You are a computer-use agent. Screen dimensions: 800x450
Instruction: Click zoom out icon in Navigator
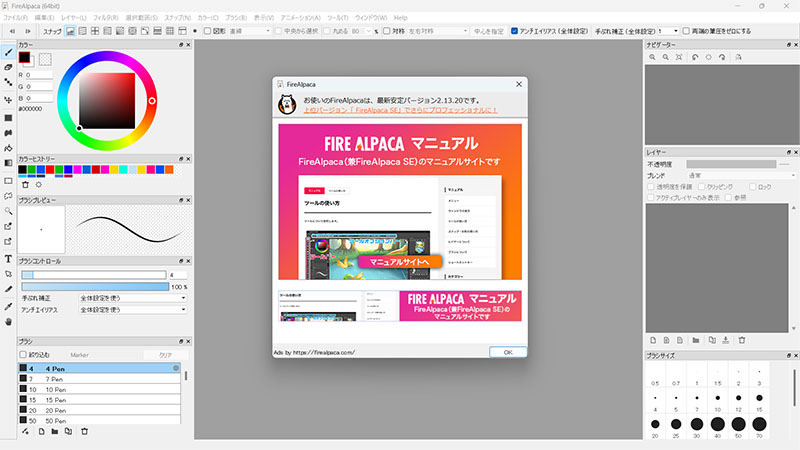(x=665, y=57)
